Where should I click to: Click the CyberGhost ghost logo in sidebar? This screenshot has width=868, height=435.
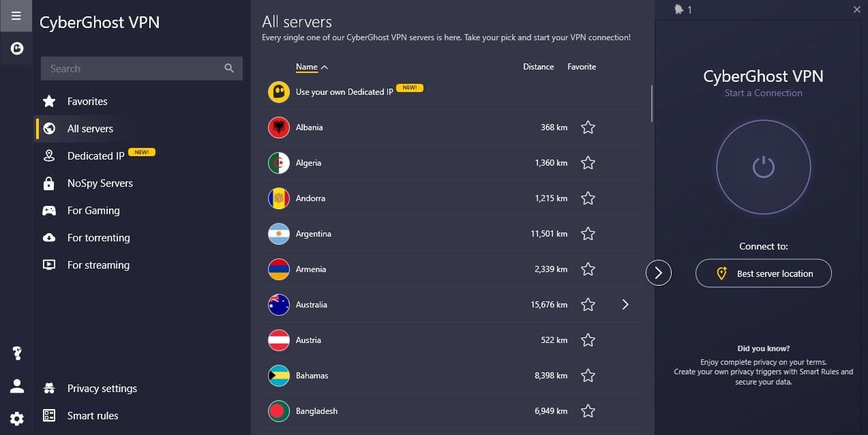16,48
